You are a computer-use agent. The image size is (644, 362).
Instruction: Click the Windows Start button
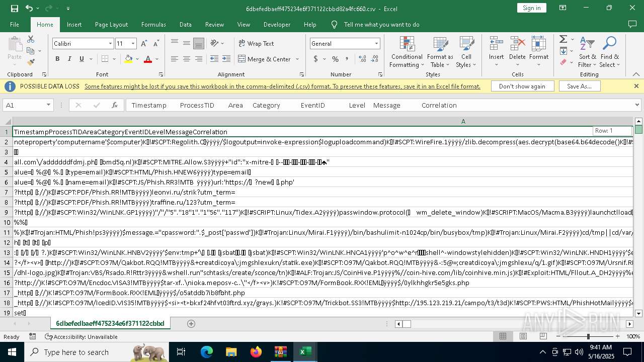12,352
